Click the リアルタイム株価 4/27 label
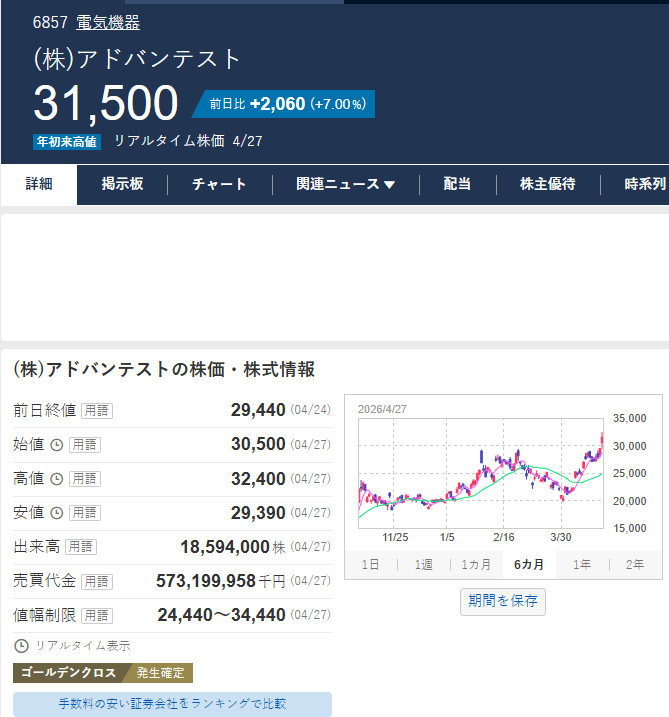Screen dimensions: 669x717 (x=188, y=141)
